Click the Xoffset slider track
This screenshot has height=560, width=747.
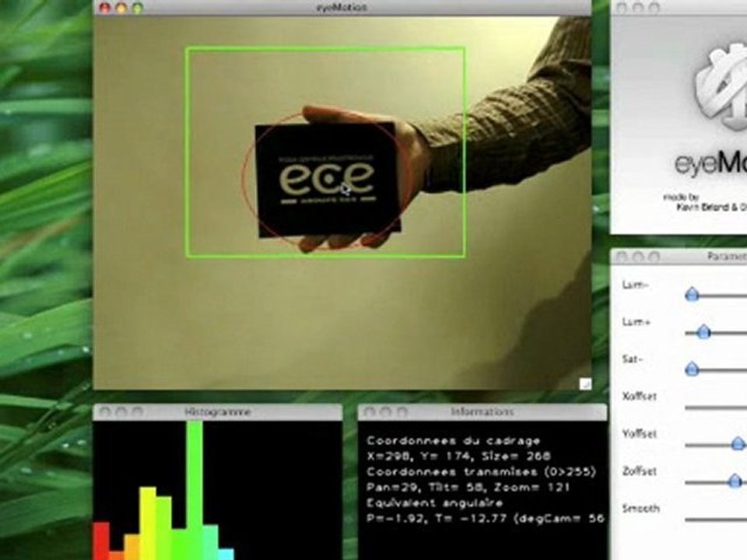coord(716,408)
